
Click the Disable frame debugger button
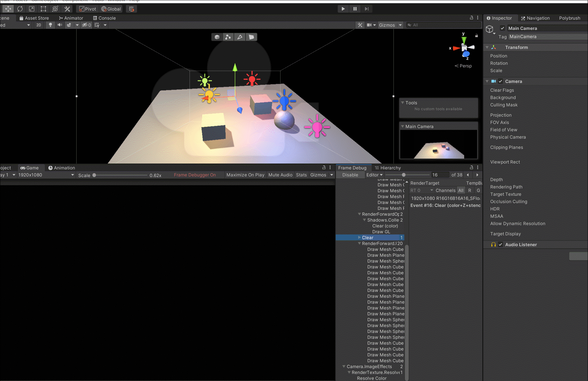[x=350, y=175]
